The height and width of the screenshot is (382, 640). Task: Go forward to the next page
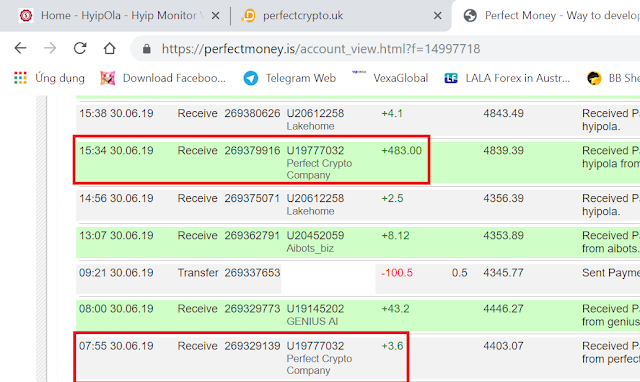click(50, 48)
